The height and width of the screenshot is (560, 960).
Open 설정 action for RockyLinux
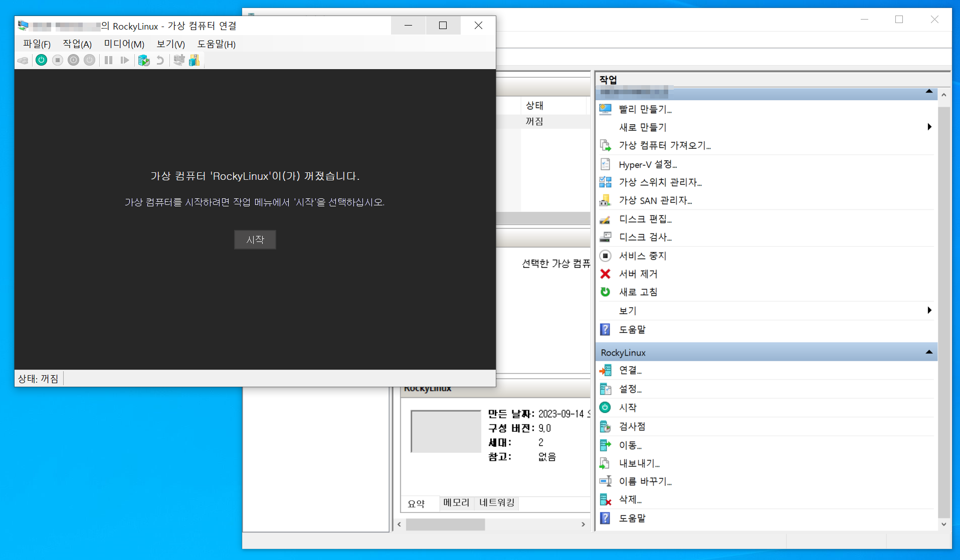click(630, 389)
